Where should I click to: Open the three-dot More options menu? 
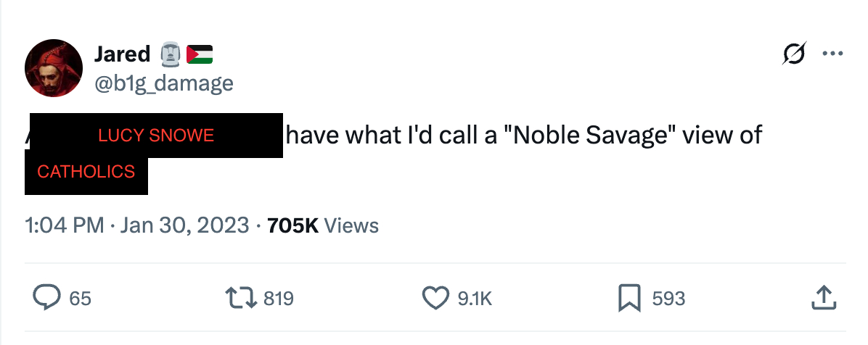pos(832,54)
